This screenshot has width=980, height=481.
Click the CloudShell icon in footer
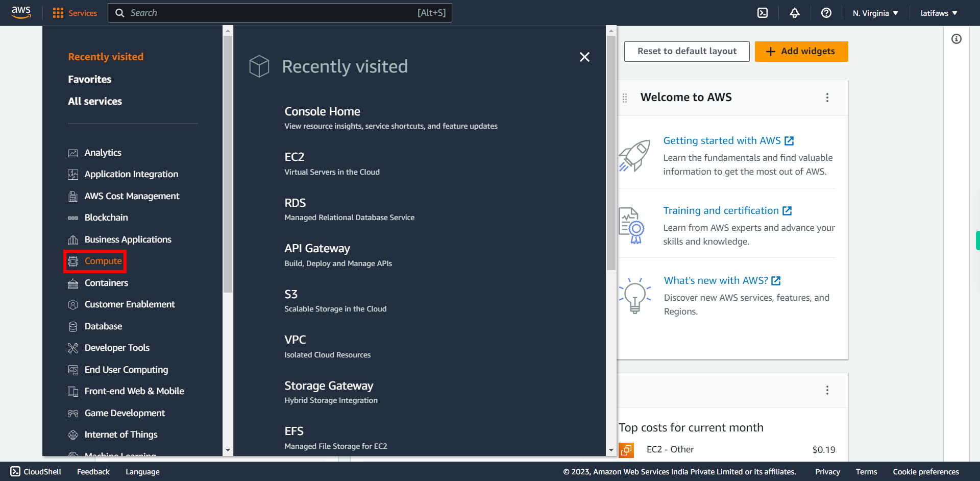15,471
